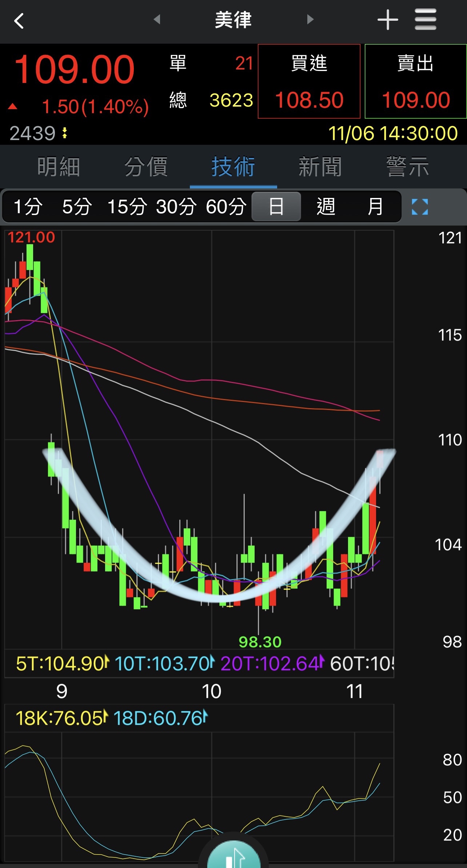Select the 1分 timeframe
This screenshot has width=467, height=868.
28,207
